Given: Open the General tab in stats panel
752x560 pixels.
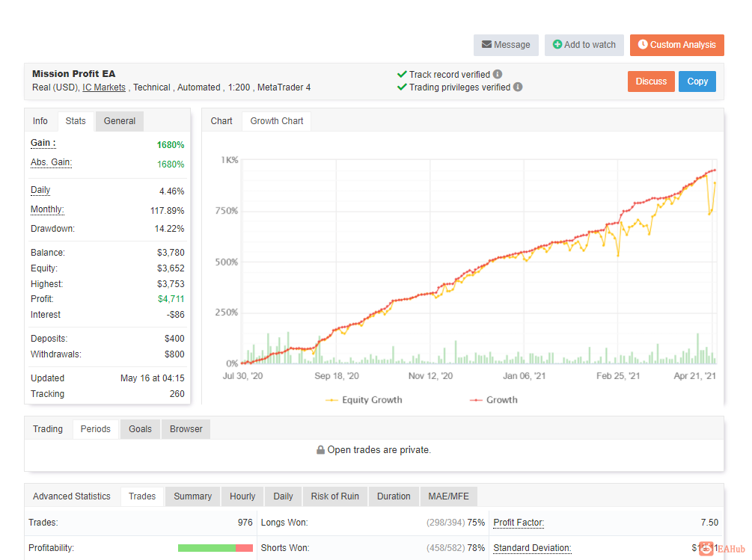Looking at the screenshot, I should tap(120, 121).
